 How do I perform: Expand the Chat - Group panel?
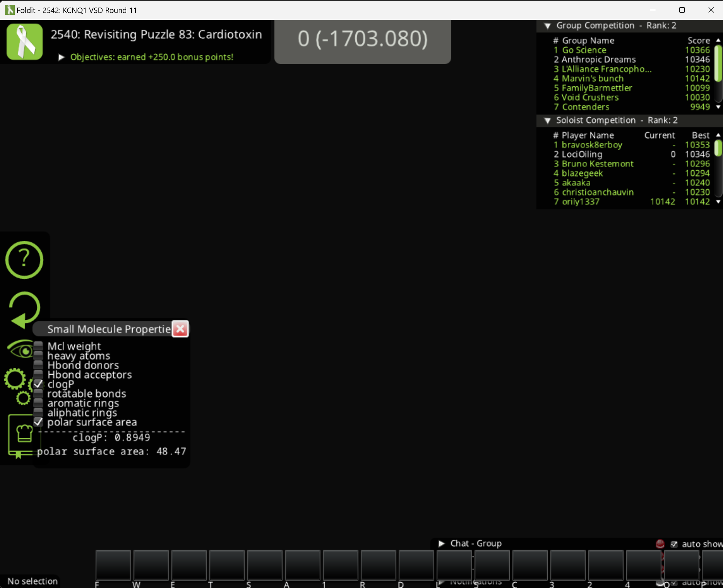(441, 543)
